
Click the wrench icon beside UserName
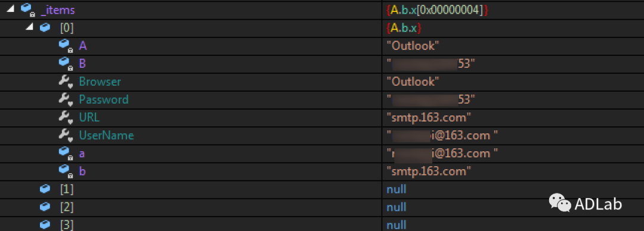[x=66, y=136]
